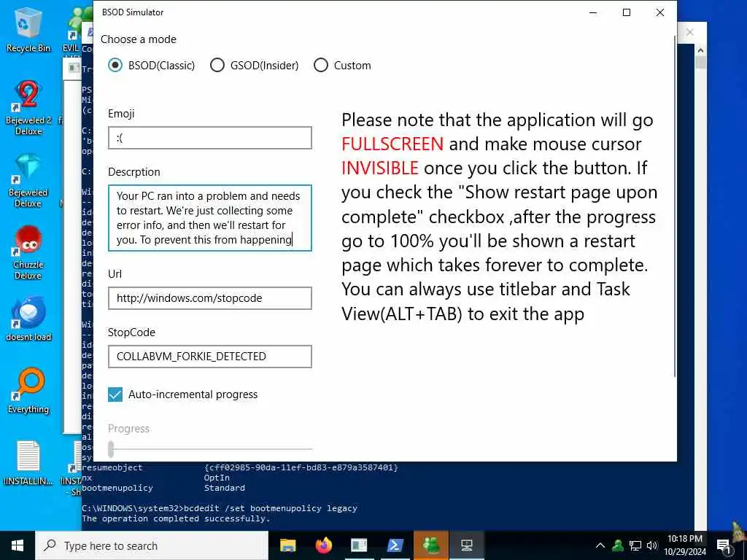This screenshot has height=560, width=747.
Task: Click the BSOD Simulator window scrollbar
Action: [675, 207]
